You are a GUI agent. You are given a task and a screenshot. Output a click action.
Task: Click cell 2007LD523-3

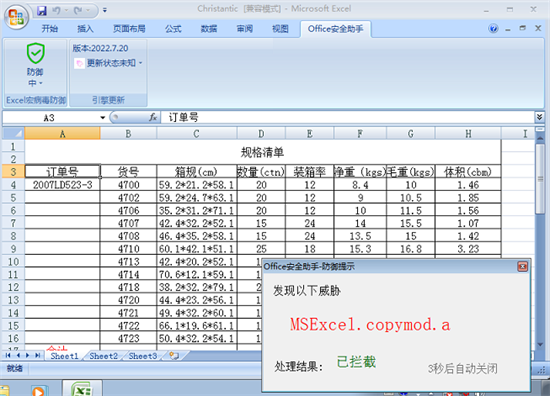pos(62,185)
